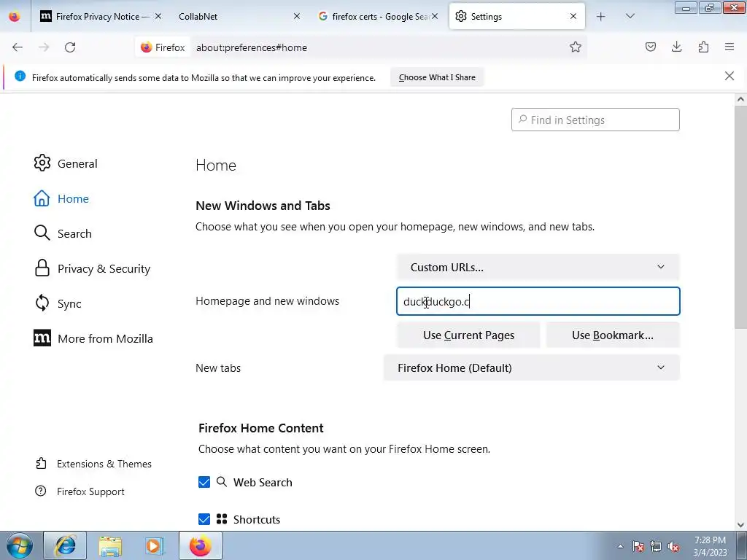Click Choose What I Share
Image resolution: width=747 pixels, height=560 pixels.
(x=437, y=77)
